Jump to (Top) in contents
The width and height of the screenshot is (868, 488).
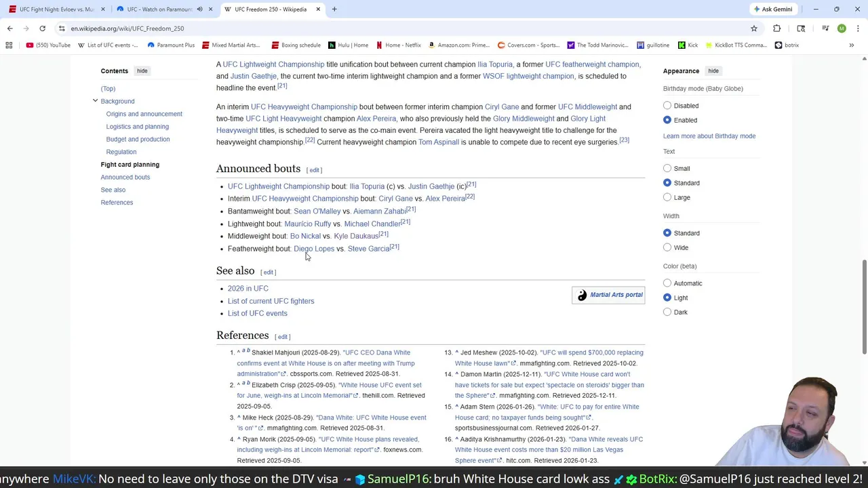108,89
